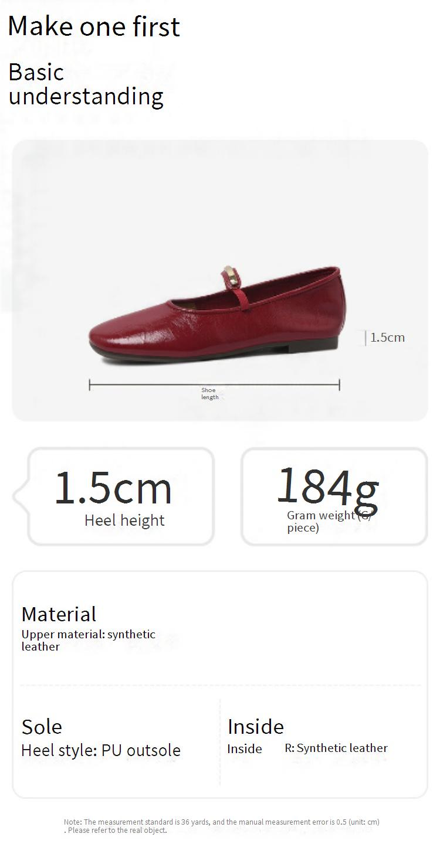Click the "Sole" section heading
Viewport: 440px width, 868px height.
point(42,727)
